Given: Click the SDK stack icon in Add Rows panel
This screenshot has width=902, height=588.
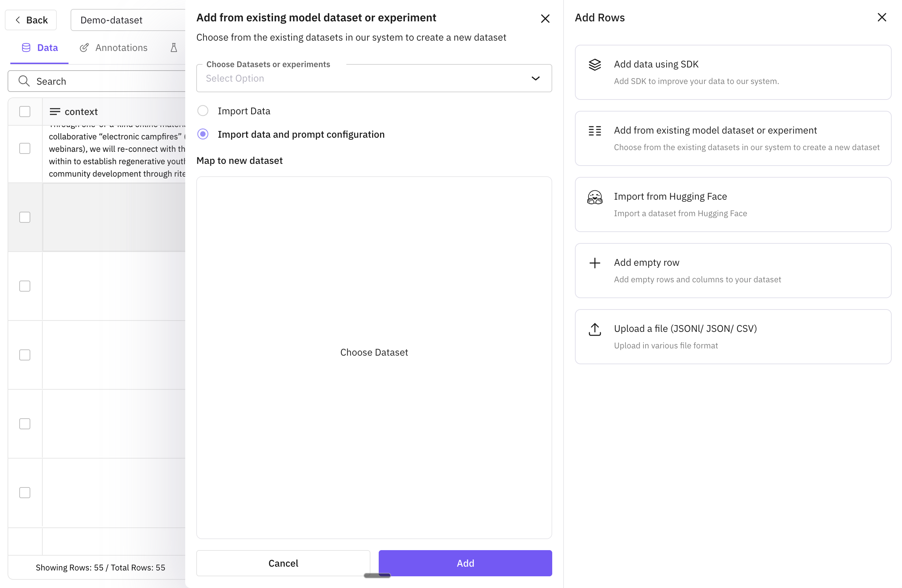Looking at the screenshot, I should click(594, 64).
